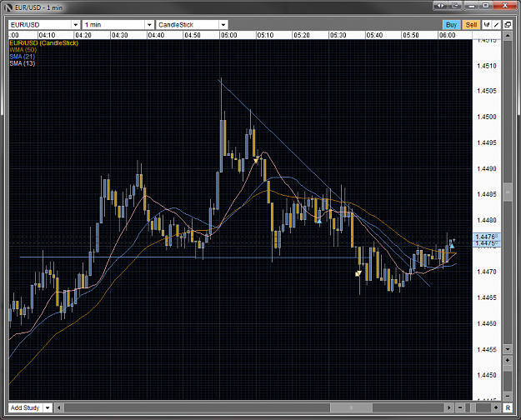The width and height of the screenshot is (521, 420).
Task: Click the detach chart window icon
Action: click(x=508, y=25)
